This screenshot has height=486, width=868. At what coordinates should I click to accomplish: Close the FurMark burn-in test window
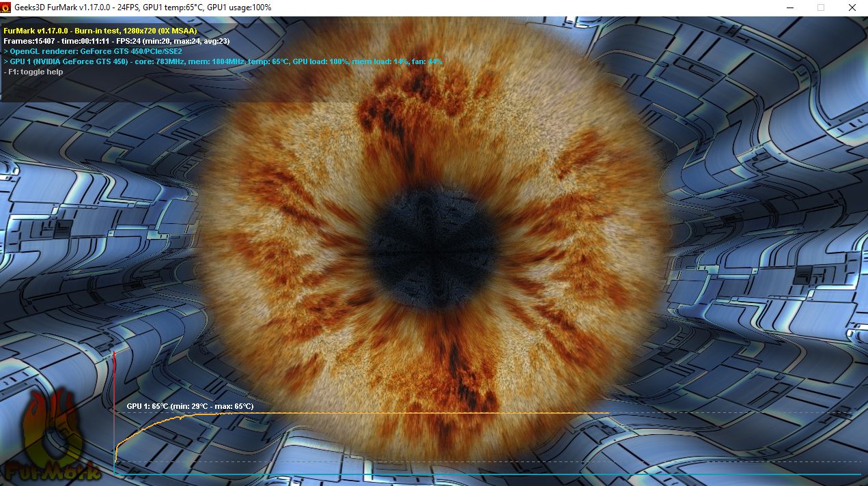[x=852, y=8]
